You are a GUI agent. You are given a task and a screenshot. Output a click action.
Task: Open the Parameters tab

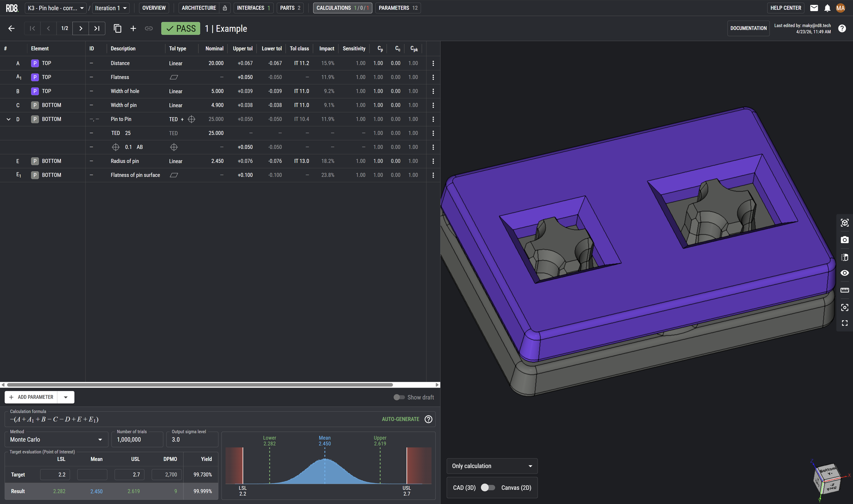(x=398, y=8)
